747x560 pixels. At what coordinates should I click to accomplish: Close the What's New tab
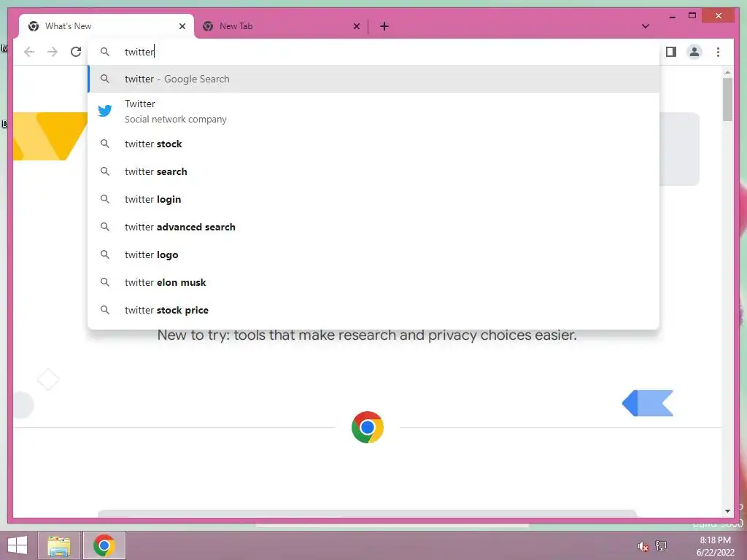click(x=182, y=26)
